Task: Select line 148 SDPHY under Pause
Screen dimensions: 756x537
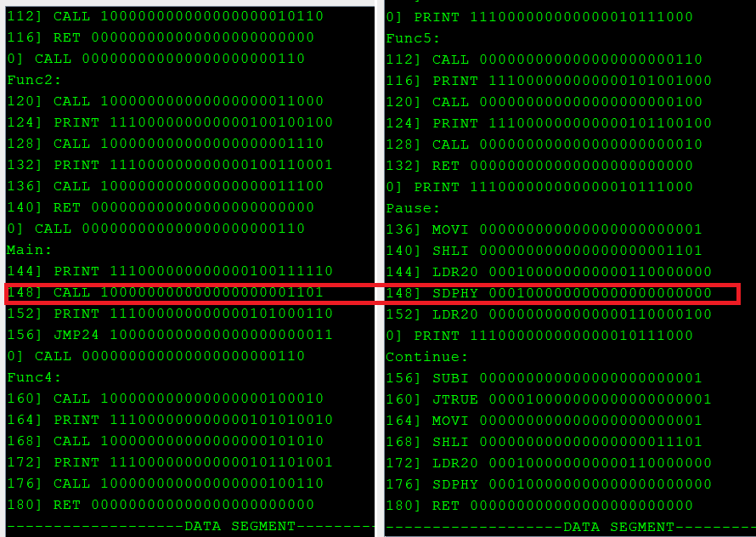Action: 549,293
